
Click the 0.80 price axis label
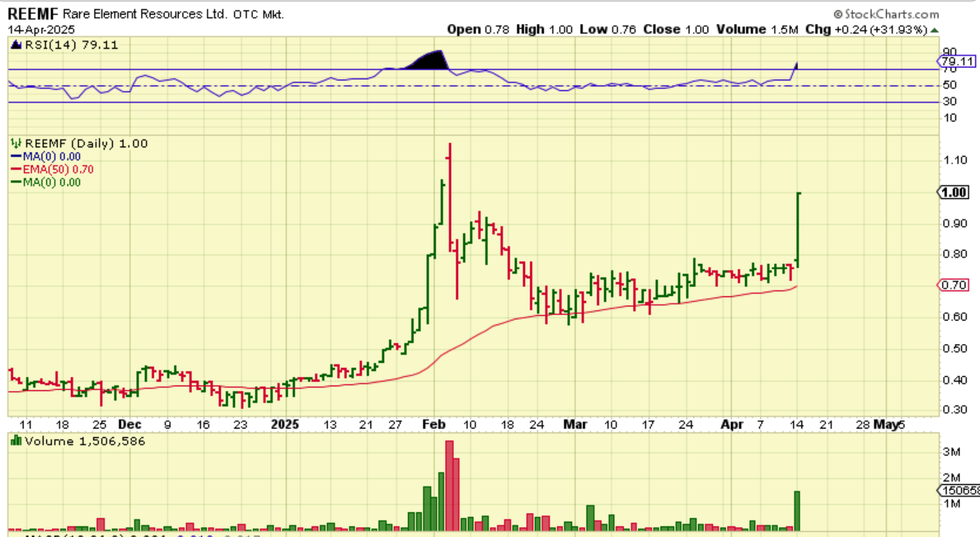[x=955, y=254]
